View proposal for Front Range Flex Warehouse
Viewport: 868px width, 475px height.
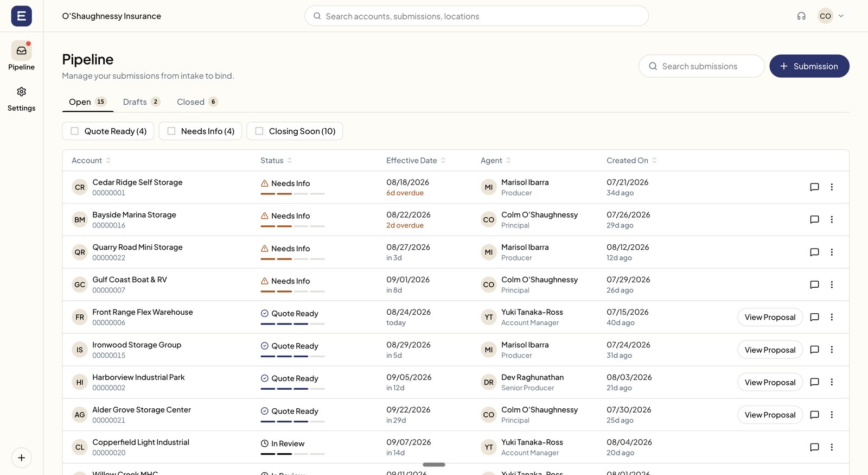(770, 318)
